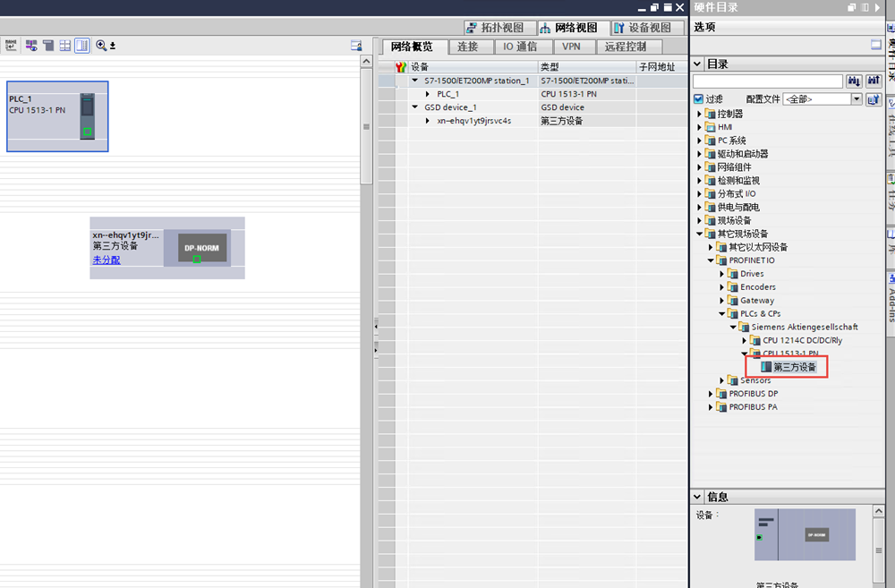The image size is (895, 588).
Task: Toggle the 过滤 filter checkbox
Action: [698, 99]
